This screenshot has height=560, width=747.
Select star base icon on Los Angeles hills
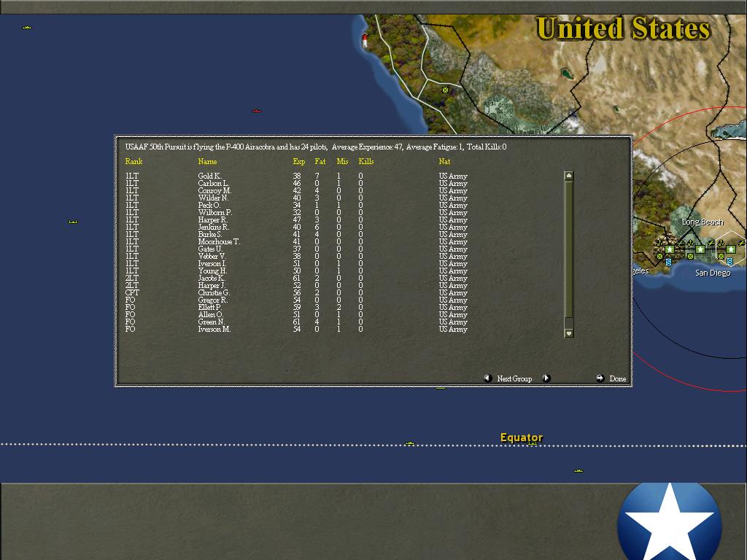[670, 249]
